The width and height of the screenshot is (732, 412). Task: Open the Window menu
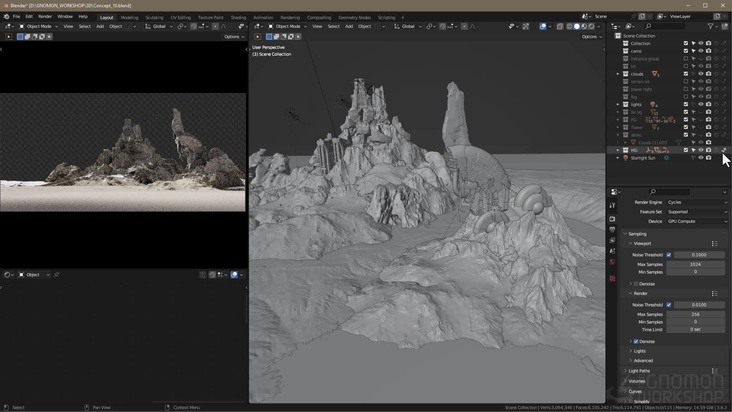(x=65, y=16)
